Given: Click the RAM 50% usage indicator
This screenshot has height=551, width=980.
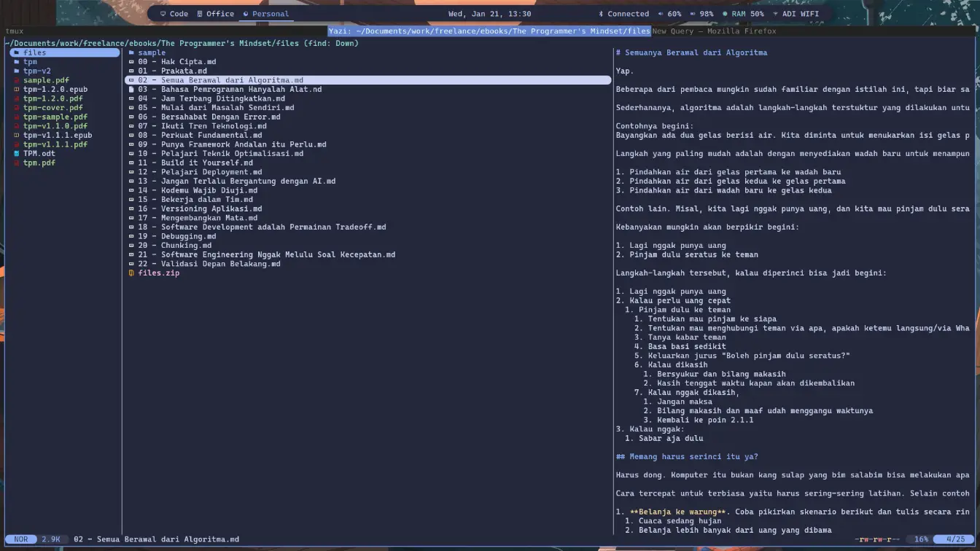Looking at the screenshot, I should (x=743, y=14).
